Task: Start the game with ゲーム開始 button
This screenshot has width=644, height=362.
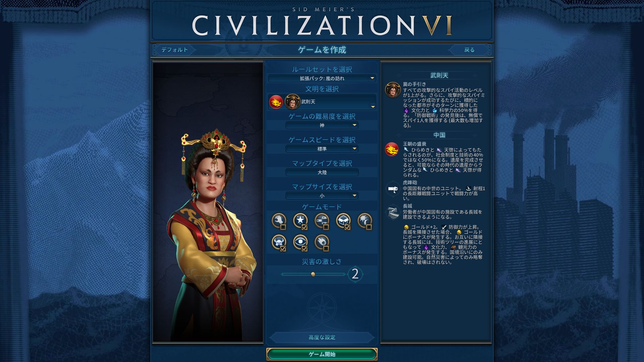Action: (x=322, y=354)
